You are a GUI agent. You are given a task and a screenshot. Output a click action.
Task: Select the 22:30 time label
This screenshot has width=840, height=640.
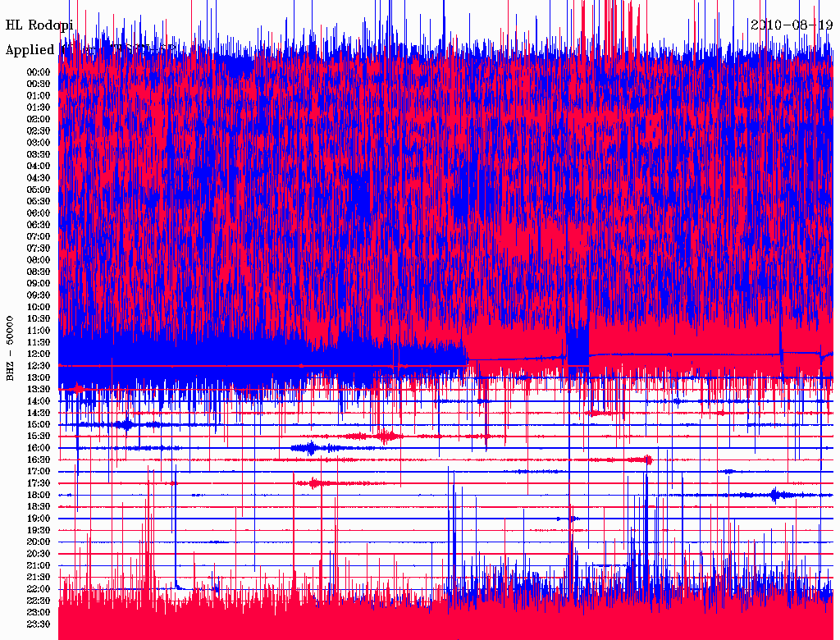click(39, 601)
